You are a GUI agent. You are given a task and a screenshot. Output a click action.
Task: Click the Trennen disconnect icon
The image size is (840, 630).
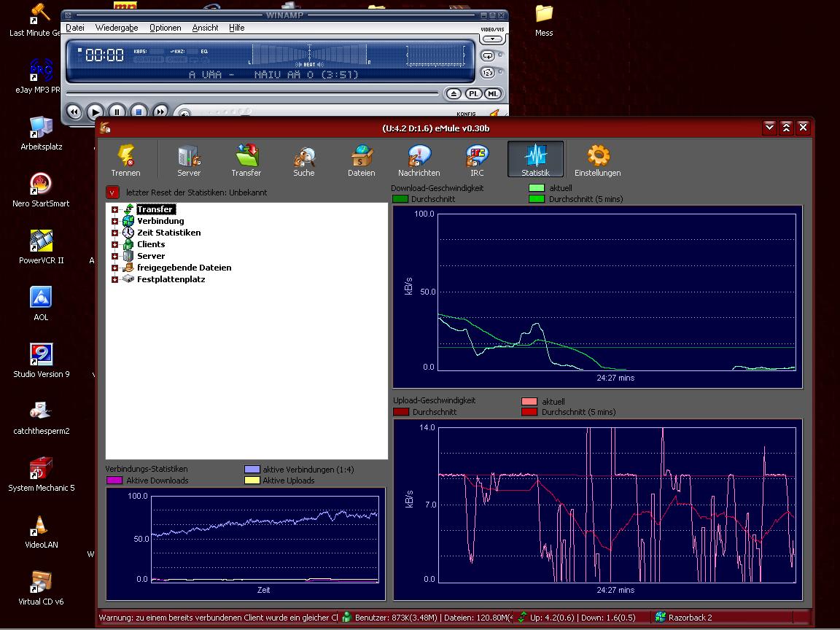click(x=126, y=160)
